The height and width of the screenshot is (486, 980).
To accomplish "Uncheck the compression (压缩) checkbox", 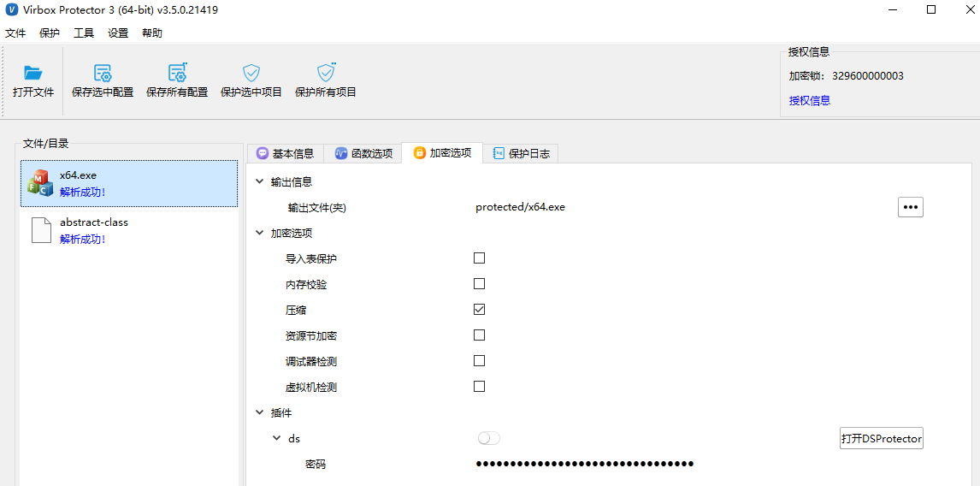I will pos(480,309).
